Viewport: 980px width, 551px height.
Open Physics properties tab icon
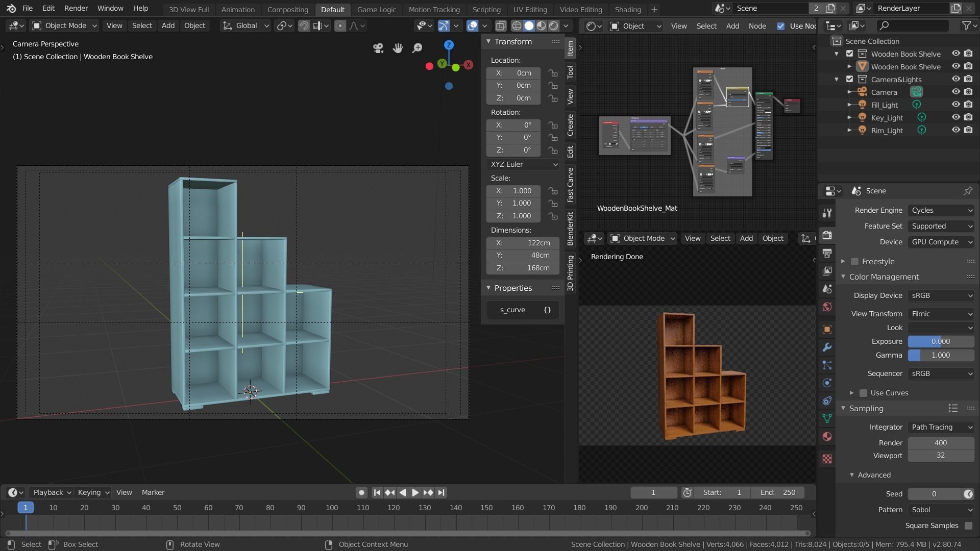tap(827, 383)
